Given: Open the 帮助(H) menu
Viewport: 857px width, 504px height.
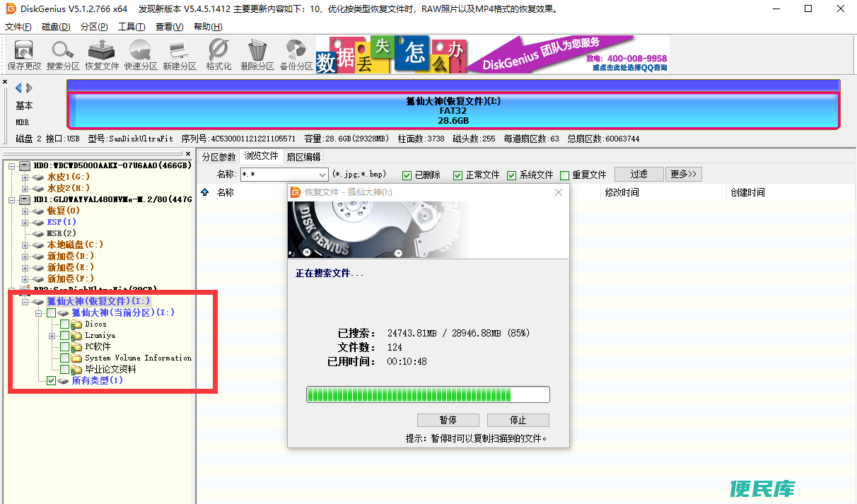Looking at the screenshot, I should point(208,27).
